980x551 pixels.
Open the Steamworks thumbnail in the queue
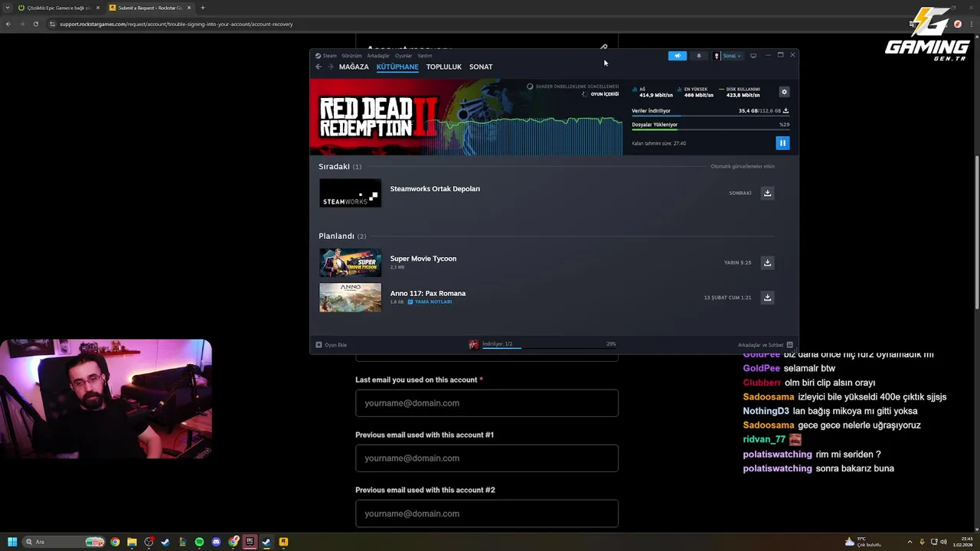pyautogui.click(x=350, y=193)
